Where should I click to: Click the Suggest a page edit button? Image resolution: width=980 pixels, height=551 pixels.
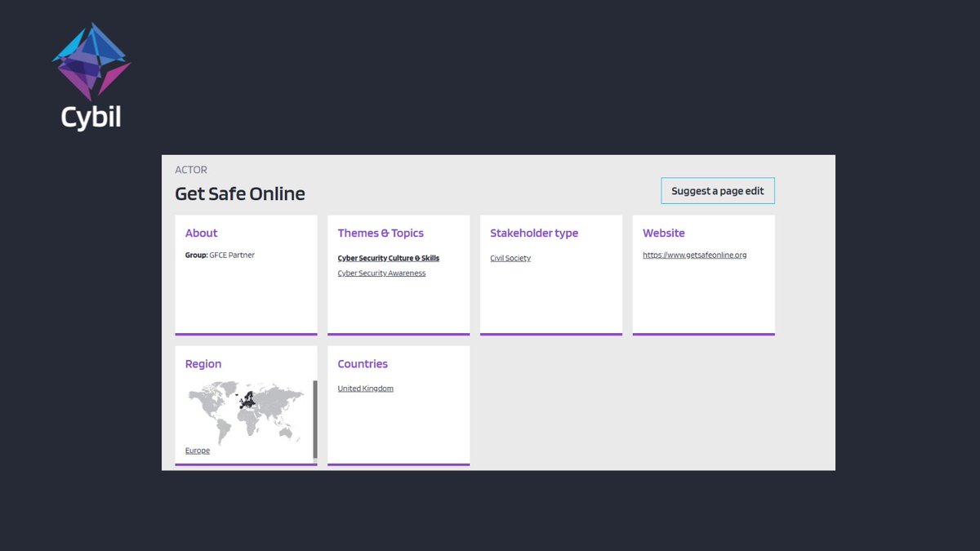pos(717,190)
